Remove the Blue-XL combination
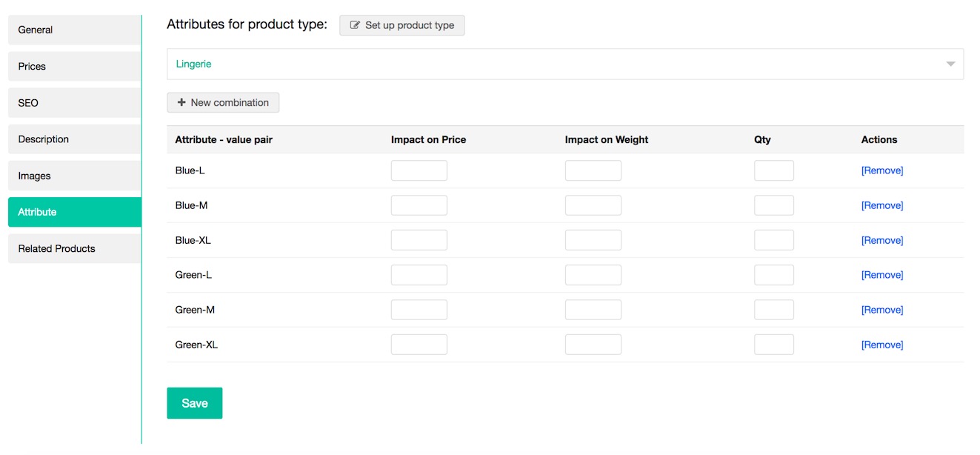 [881, 240]
